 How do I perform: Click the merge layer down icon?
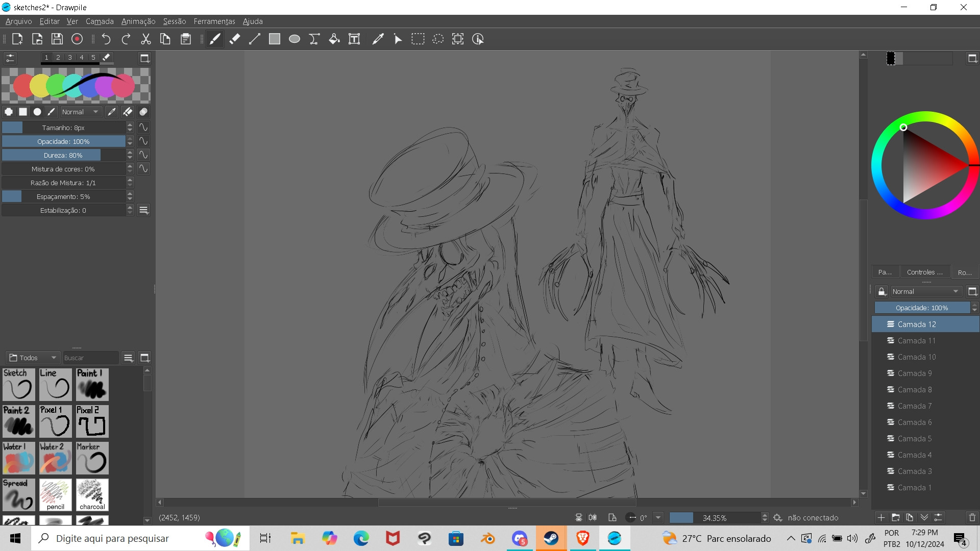924,517
